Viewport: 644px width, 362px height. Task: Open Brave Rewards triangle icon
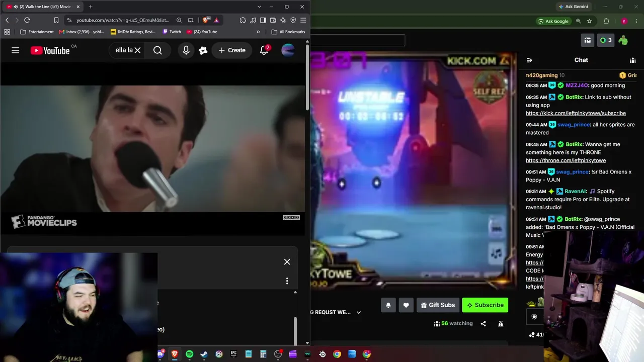pos(216,20)
